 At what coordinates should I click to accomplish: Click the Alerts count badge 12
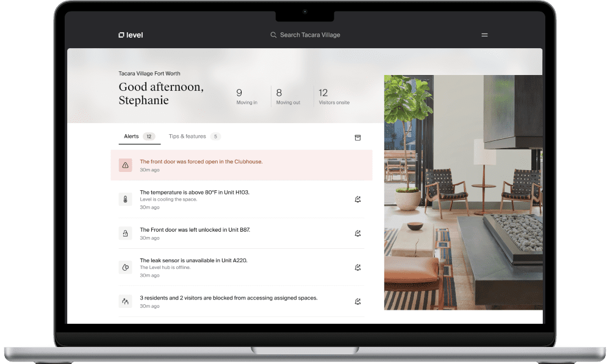149,137
